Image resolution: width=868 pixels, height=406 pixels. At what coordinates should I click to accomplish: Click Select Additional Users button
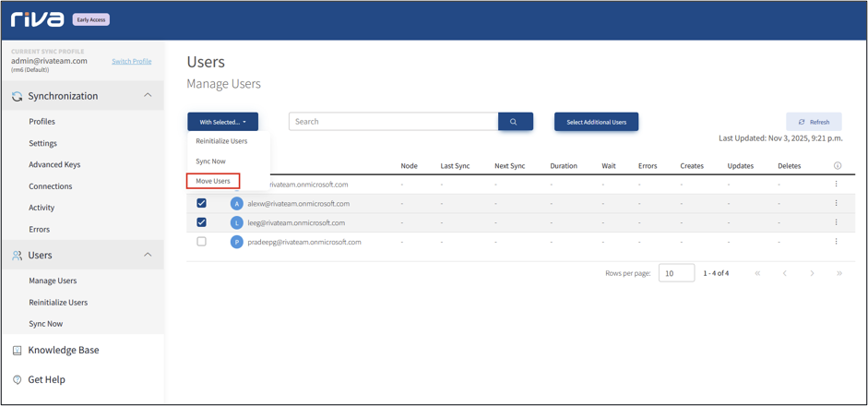596,122
